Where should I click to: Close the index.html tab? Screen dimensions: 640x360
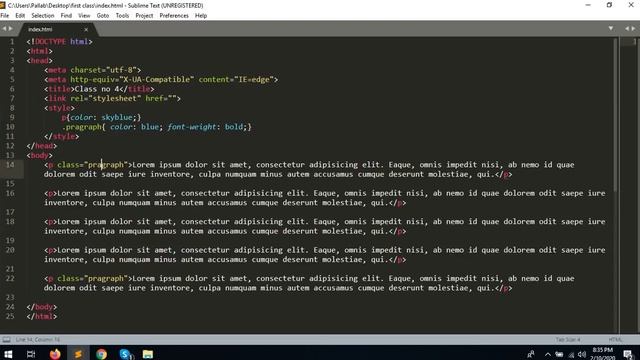tap(86, 30)
